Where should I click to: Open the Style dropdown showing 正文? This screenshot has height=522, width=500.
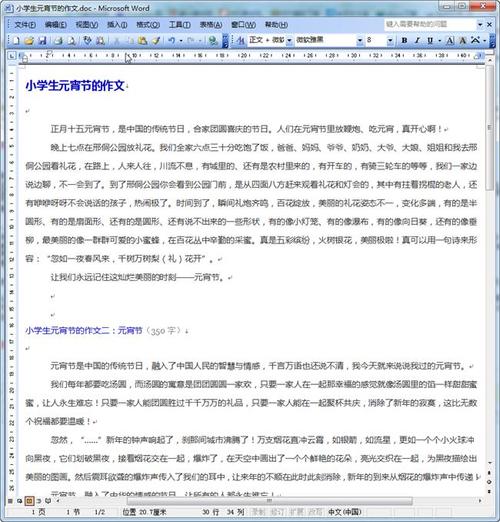pyautogui.click(x=289, y=41)
